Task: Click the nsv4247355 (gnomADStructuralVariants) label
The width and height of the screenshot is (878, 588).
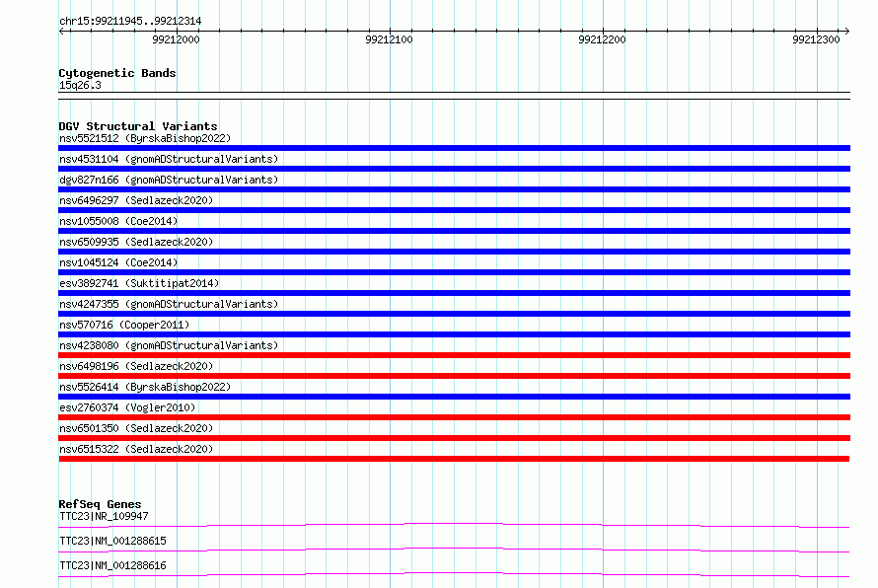Action: [x=169, y=304]
